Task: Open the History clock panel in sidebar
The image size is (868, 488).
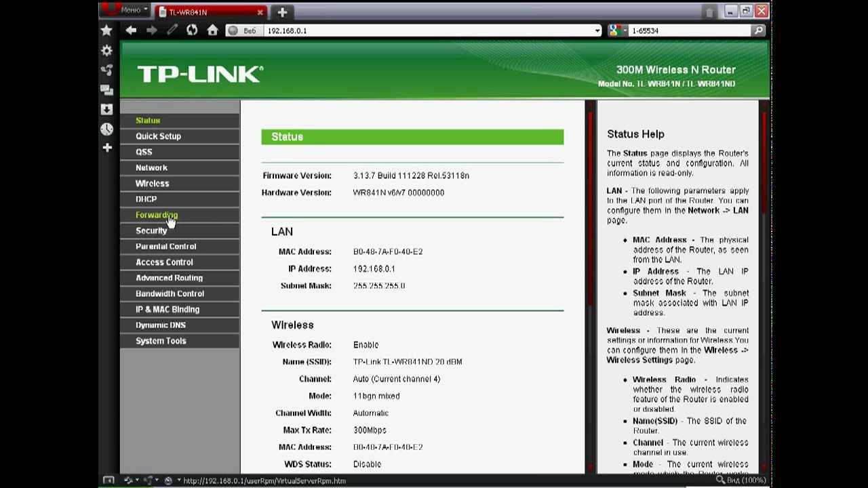Action: (x=106, y=129)
